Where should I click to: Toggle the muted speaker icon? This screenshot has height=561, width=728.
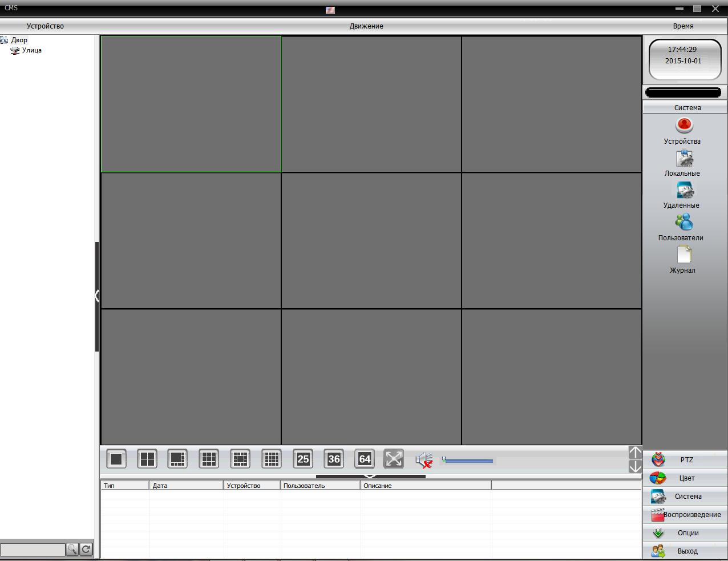(x=424, y=459)
